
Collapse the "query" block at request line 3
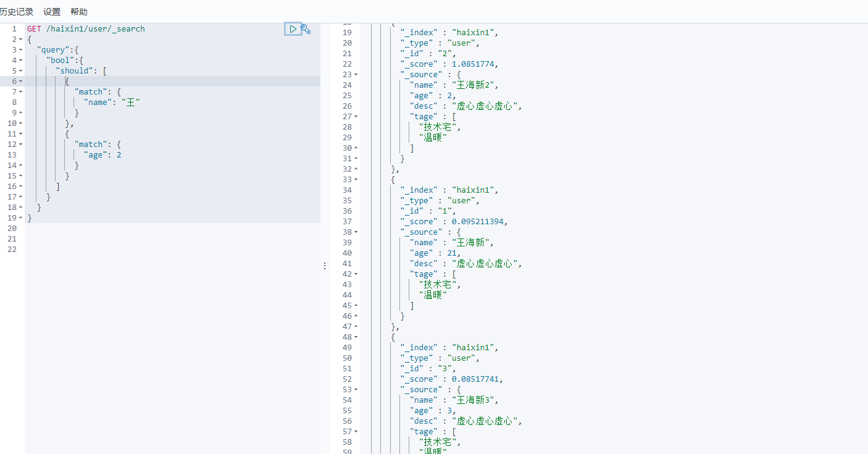tap(21, 50)
